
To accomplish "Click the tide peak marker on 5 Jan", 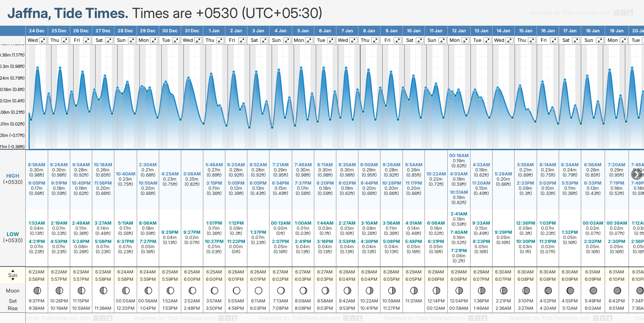I will click(301, 68).
